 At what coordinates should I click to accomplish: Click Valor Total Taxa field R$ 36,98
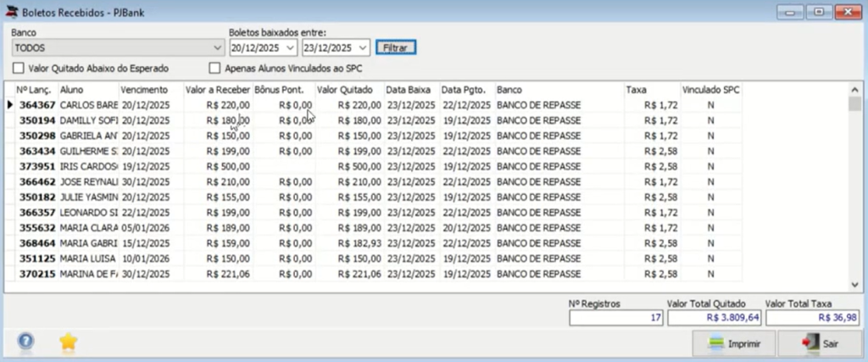(813, 318)
